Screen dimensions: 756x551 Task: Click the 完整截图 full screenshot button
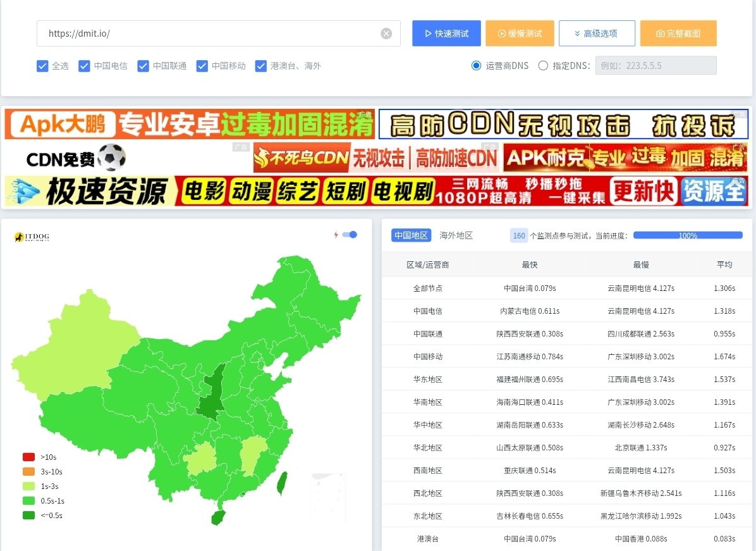pos(678,34)
